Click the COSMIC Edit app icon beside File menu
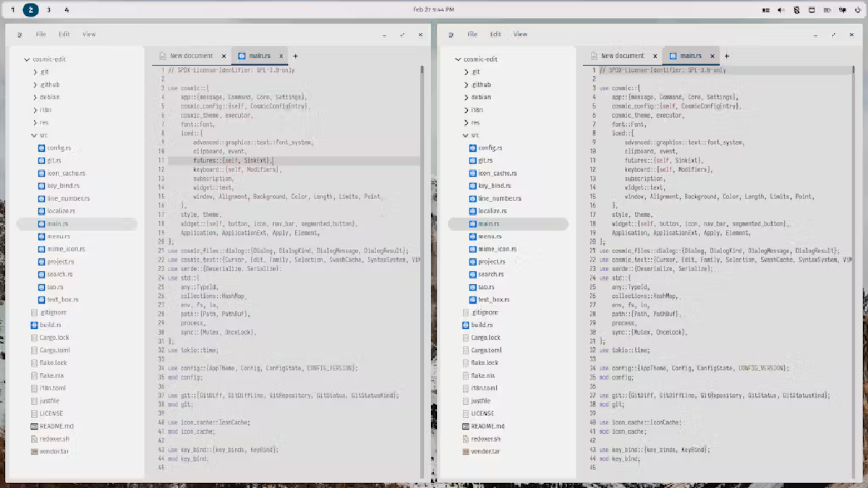 coord(19,34)
